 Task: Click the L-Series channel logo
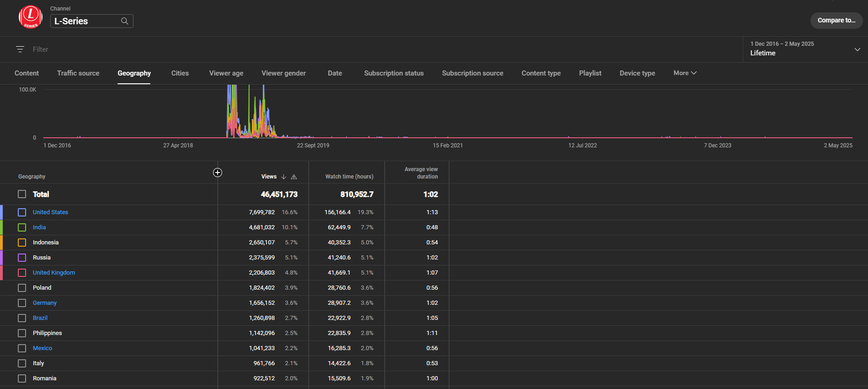pos(31,17)
